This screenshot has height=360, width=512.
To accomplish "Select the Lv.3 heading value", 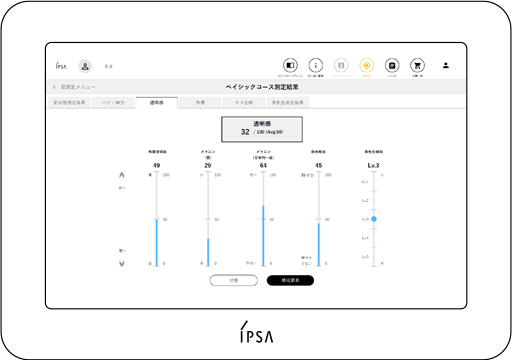I will (x=373, y=166).
